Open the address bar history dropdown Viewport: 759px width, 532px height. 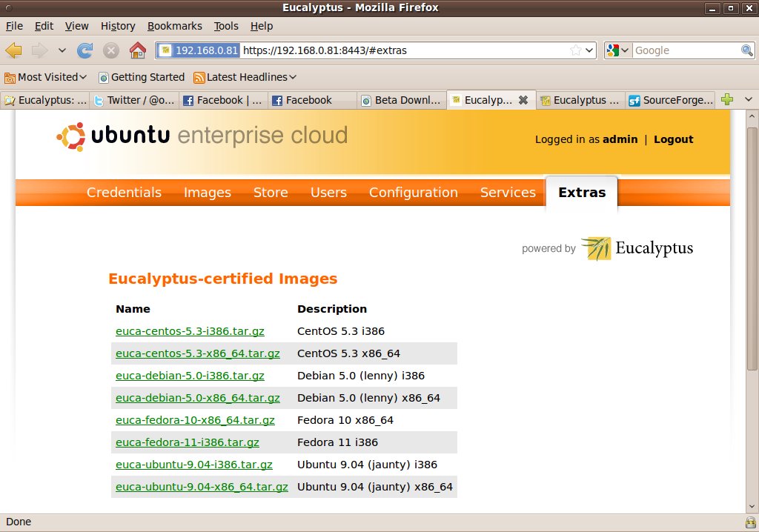590,50
